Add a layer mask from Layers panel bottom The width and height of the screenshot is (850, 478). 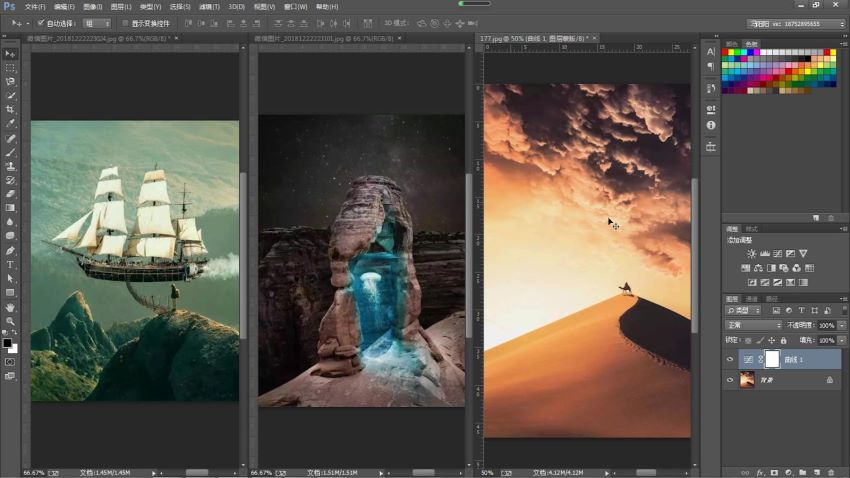[x=774, y=473]
